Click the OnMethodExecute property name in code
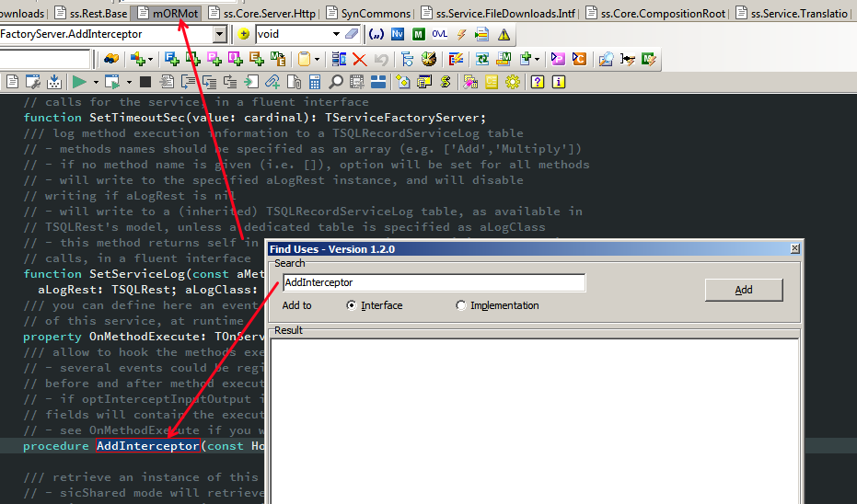 tap(145, 337)
